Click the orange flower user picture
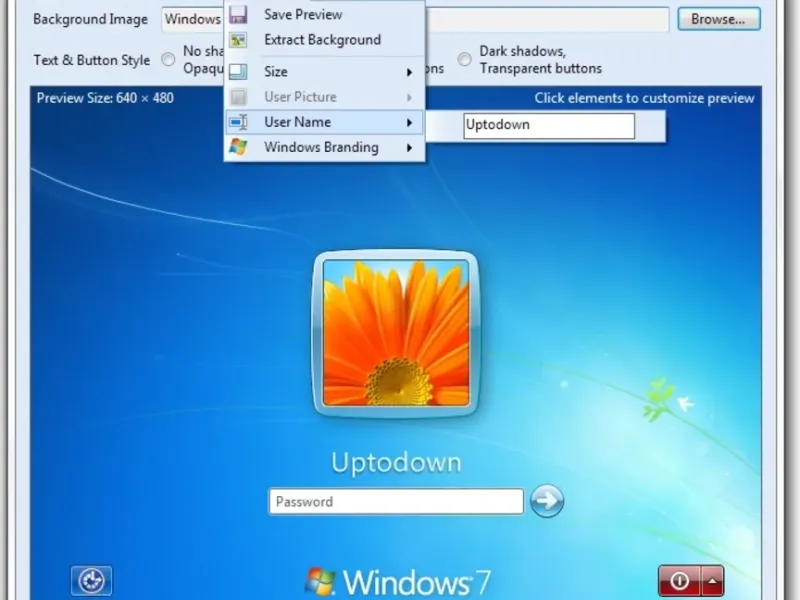 pos(396,333)
